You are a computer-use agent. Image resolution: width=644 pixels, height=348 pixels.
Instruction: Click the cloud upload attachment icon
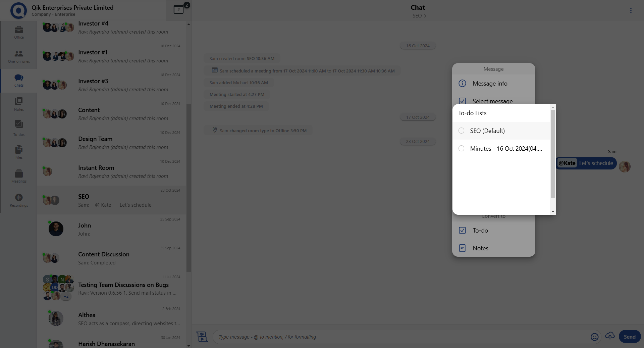click(610, 336)
